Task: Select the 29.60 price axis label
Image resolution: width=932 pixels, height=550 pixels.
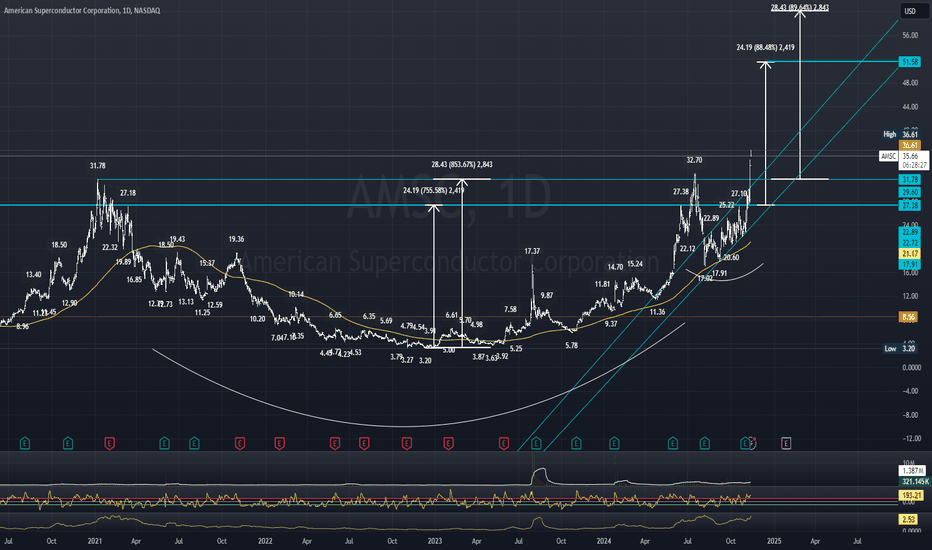Action: 909,192
